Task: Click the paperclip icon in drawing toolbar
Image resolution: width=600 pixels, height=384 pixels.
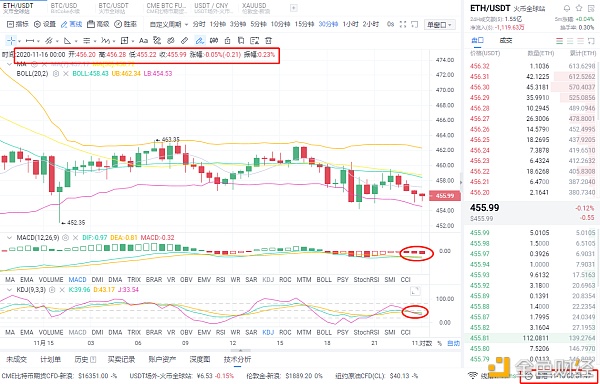Action: tap(185, 41)
